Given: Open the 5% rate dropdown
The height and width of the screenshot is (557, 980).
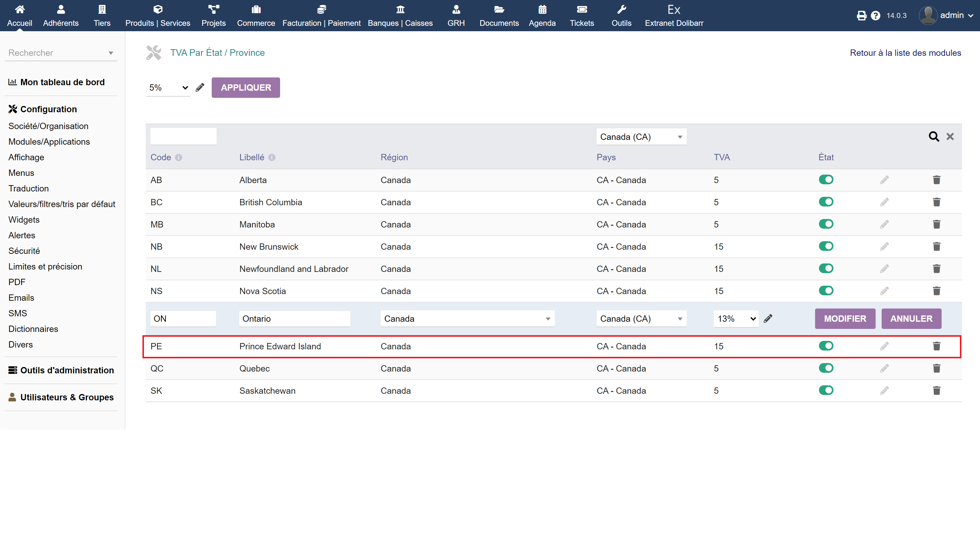Looking at the screenshot, I should 168,88.
